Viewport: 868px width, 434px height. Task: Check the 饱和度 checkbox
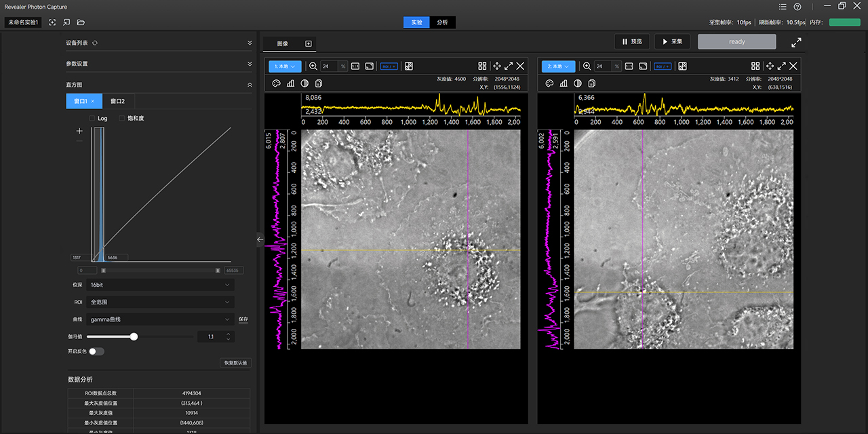[121, 118]
